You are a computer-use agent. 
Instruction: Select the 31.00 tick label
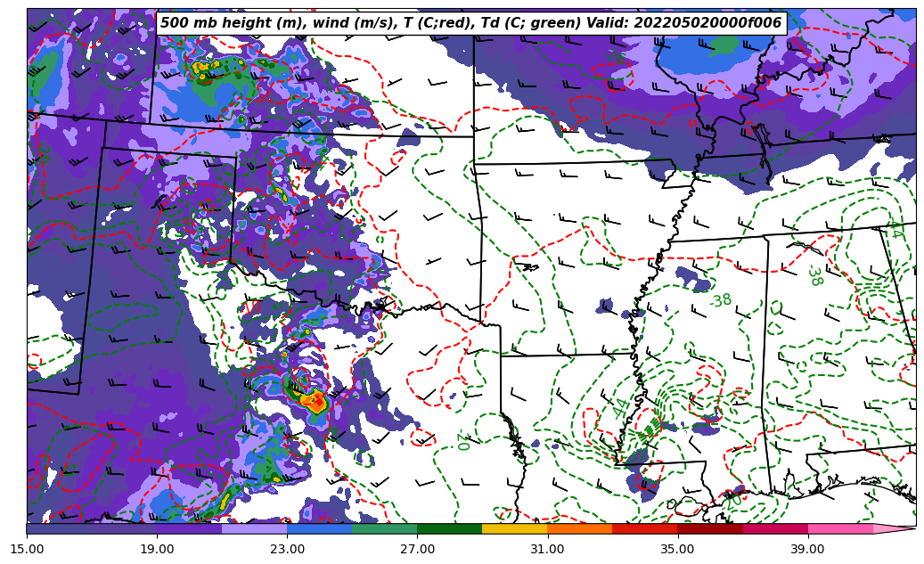tap(547, 549)
